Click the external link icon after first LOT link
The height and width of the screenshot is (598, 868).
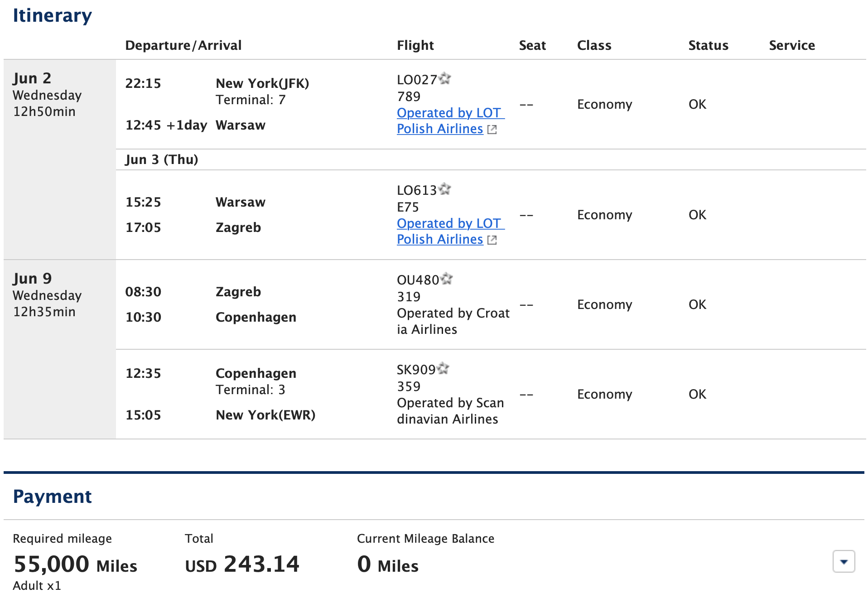click(x=492, y=130)
